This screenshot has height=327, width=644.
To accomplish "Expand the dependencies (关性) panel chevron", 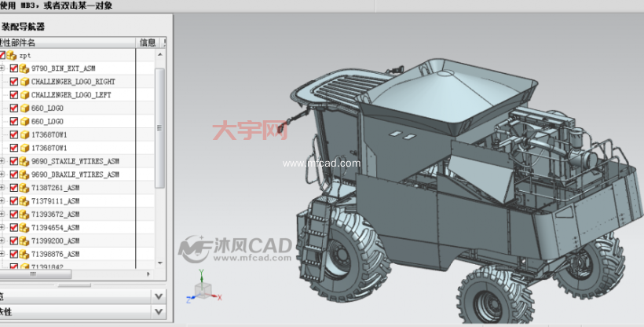I will [159, 312].
